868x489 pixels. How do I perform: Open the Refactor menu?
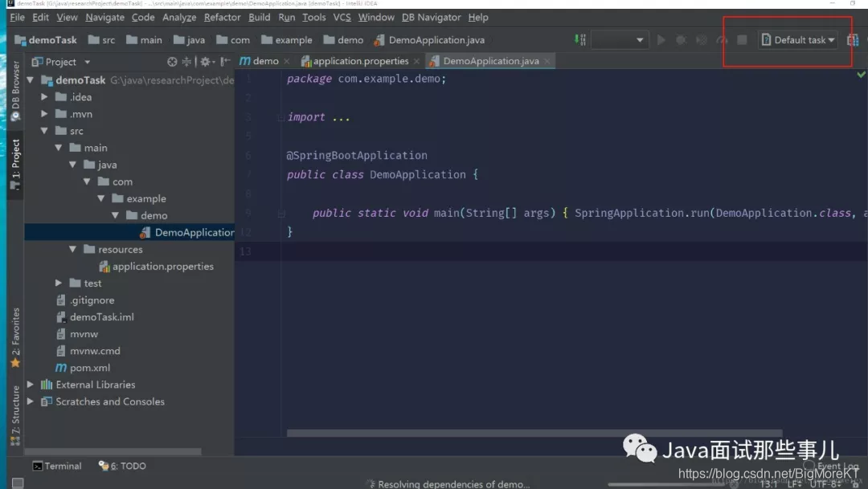pos(222,17)
